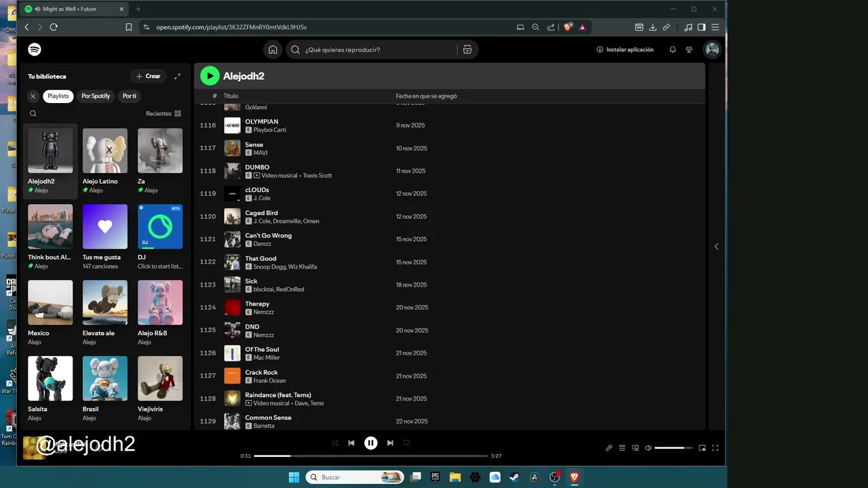
Task: Open notifications bell in Spotify
Action: pos(673,49)
